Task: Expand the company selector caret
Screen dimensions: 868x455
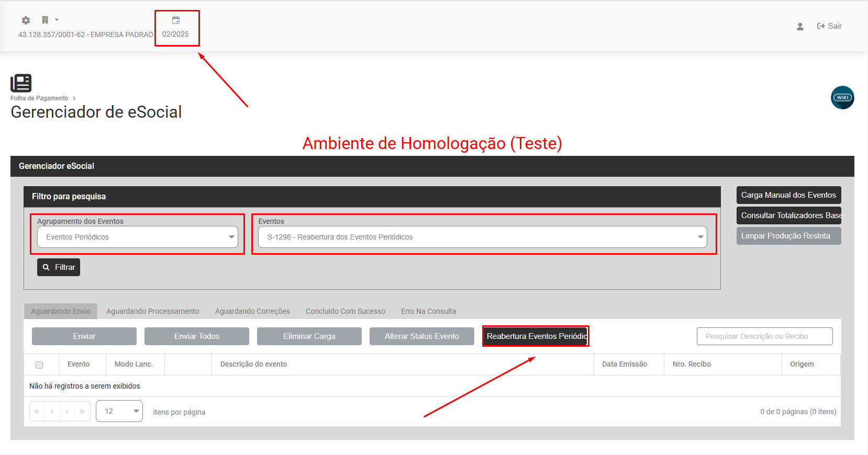Action: tap(57, 20)
